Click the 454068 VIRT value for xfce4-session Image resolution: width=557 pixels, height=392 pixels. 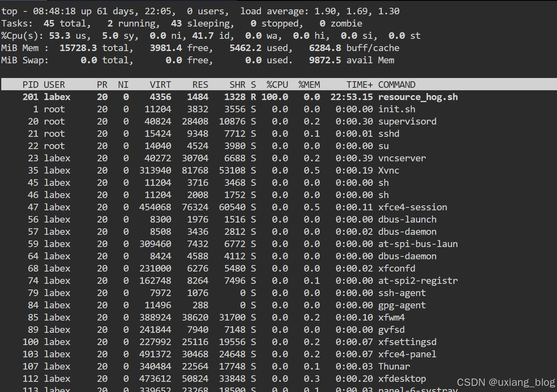(x=155, y=207)
